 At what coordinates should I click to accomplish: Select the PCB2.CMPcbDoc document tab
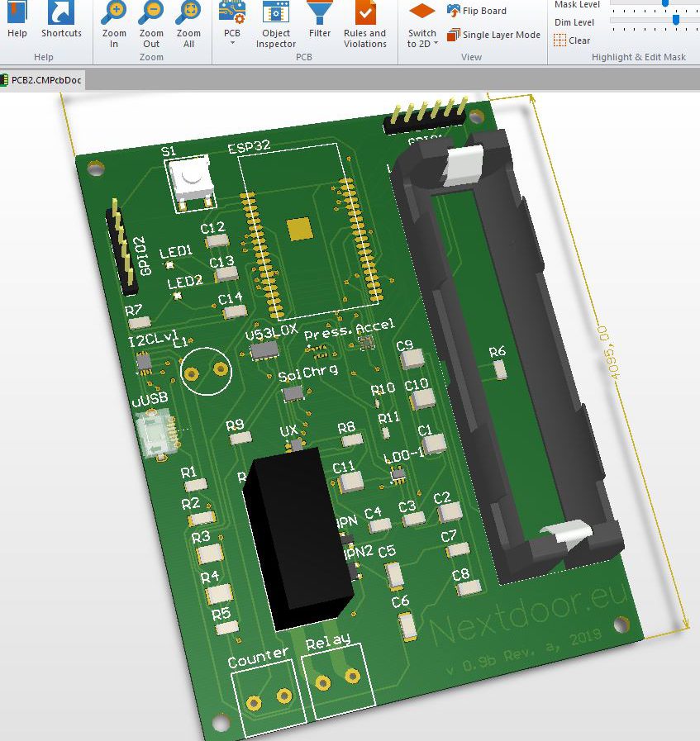pyautogui.click(x=42, y=80)
